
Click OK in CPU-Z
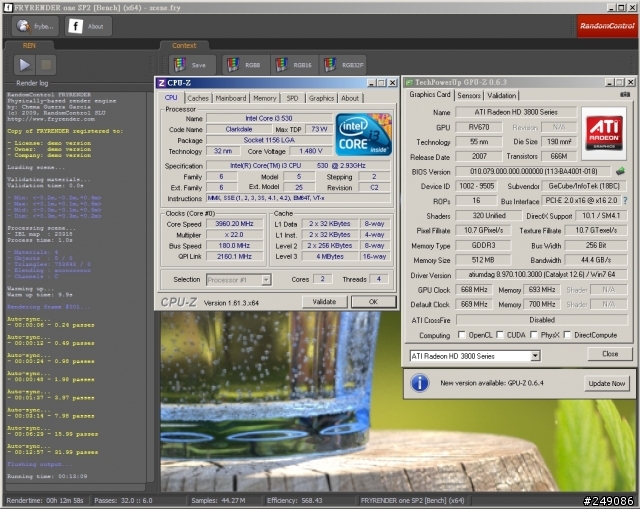(x=373, y=302)
